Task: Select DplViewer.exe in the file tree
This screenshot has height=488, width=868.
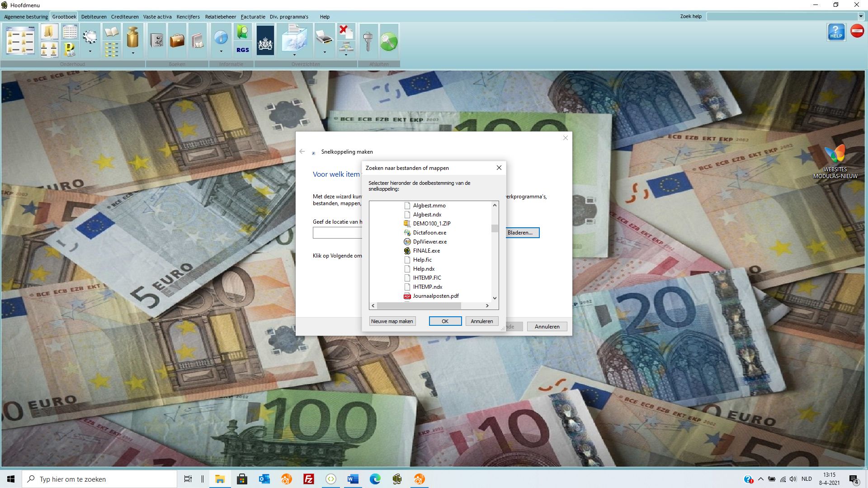Action: tap(430, 242)
